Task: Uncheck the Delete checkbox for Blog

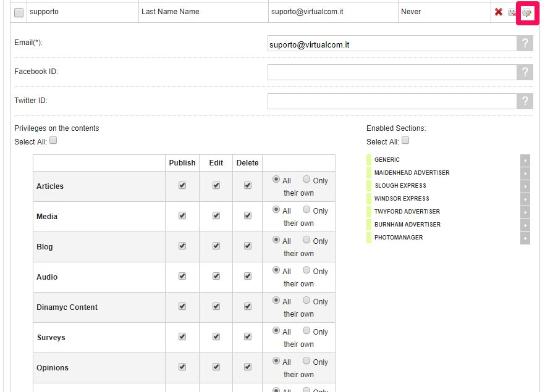Action: 248,246
